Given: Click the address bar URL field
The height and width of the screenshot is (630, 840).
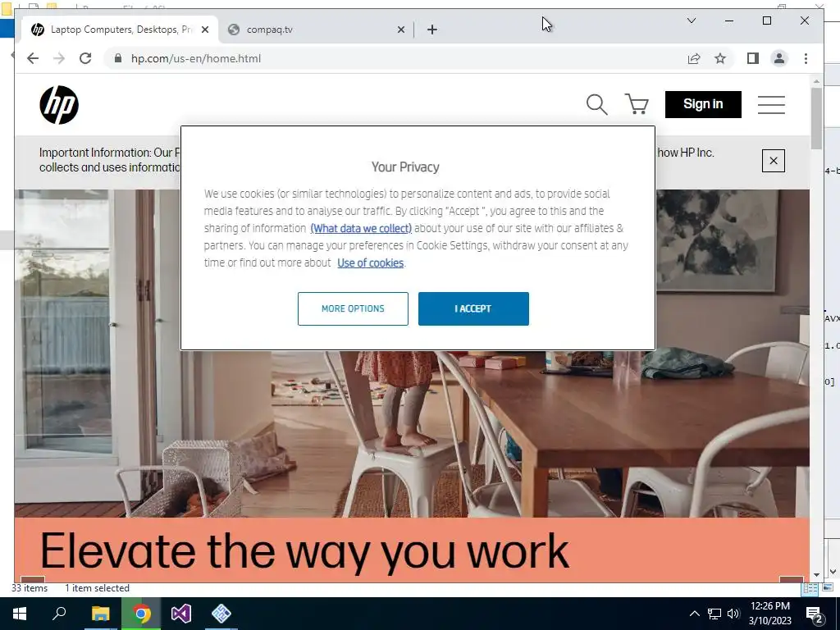Looking at the screenshot, I should coord(395,58).
